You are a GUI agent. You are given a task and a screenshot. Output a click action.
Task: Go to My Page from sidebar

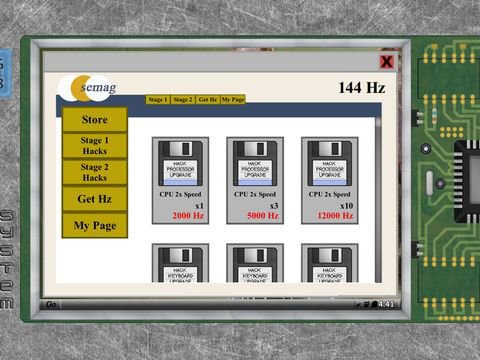[95, 226]
